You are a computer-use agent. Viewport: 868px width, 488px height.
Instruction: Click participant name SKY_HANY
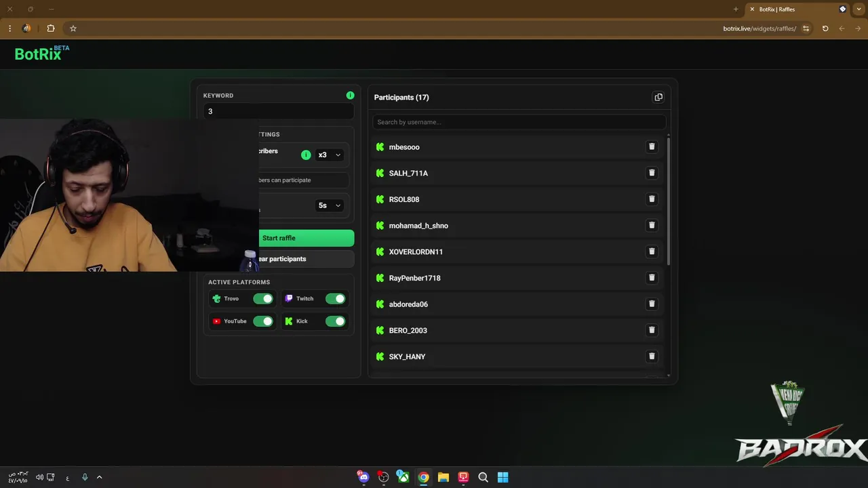pos(407,357)
